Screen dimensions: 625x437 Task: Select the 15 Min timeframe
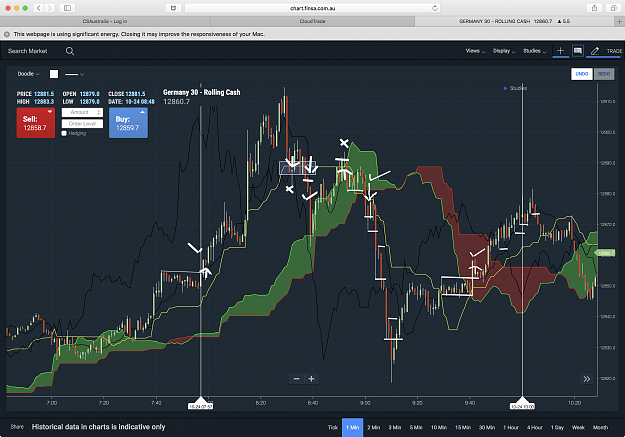tap(463, 427)
